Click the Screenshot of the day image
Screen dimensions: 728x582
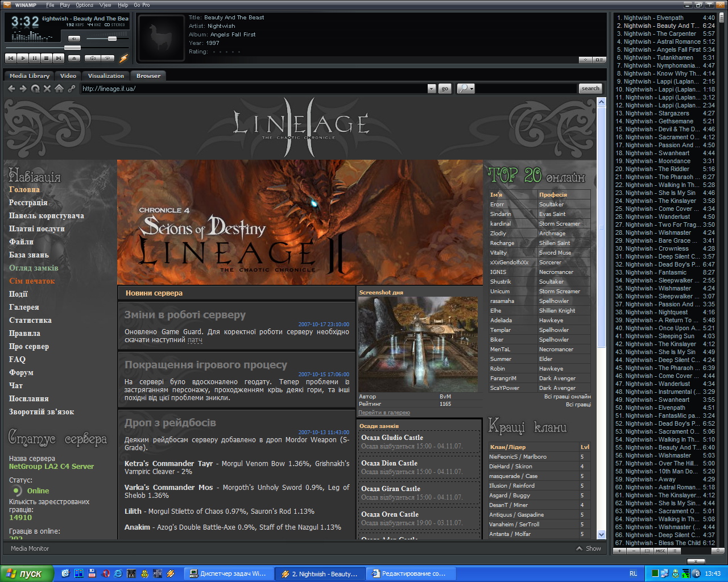point(418,344)
